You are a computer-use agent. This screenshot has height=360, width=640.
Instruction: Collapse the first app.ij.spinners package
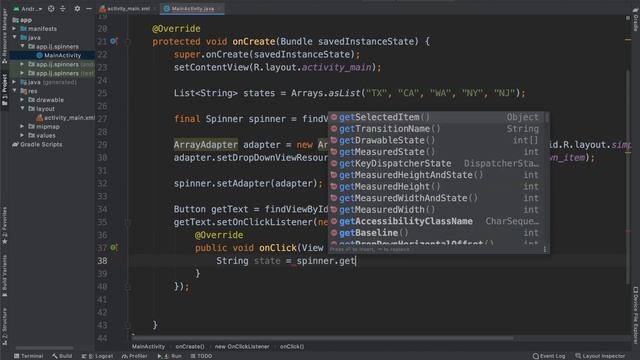point(22,46)
